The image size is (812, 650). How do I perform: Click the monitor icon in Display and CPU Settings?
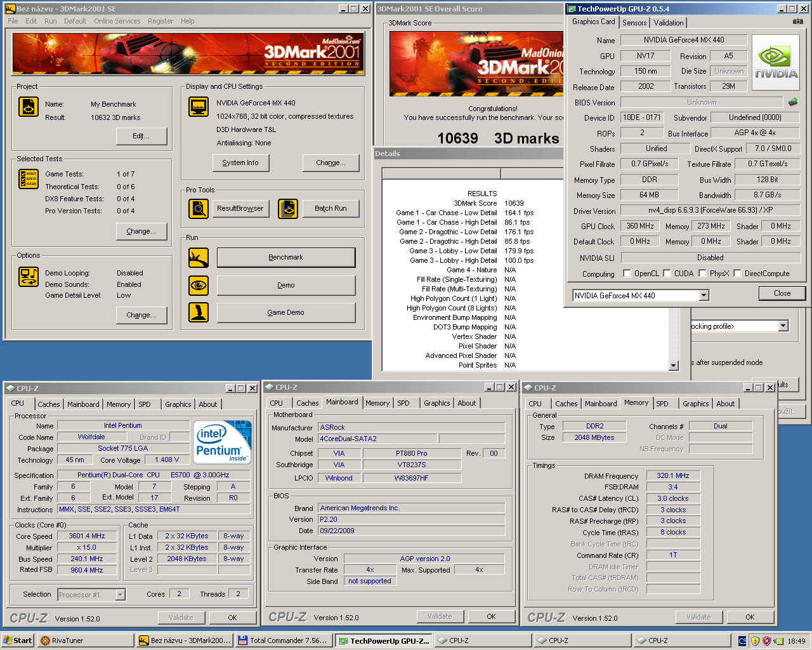(x=199, y=107)
